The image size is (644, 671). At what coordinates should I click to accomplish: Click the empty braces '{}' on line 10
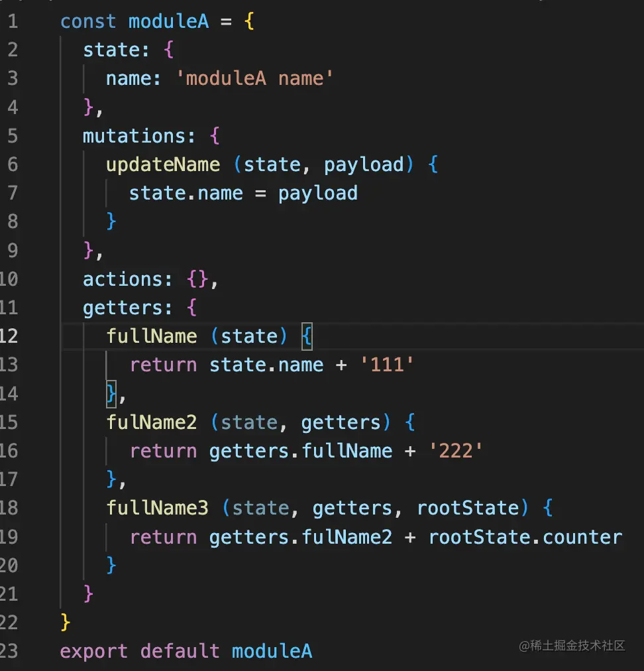(x=197, y=279)
